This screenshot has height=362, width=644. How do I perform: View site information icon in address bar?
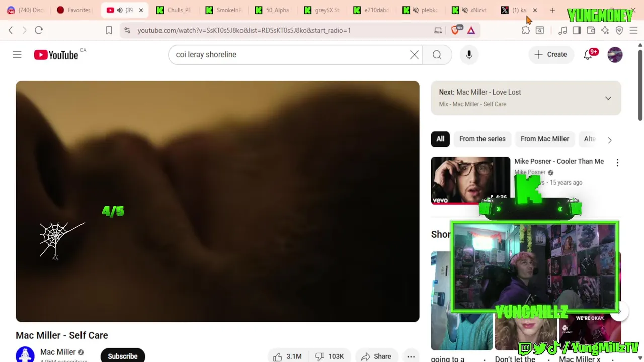click(x=127, y=30)
